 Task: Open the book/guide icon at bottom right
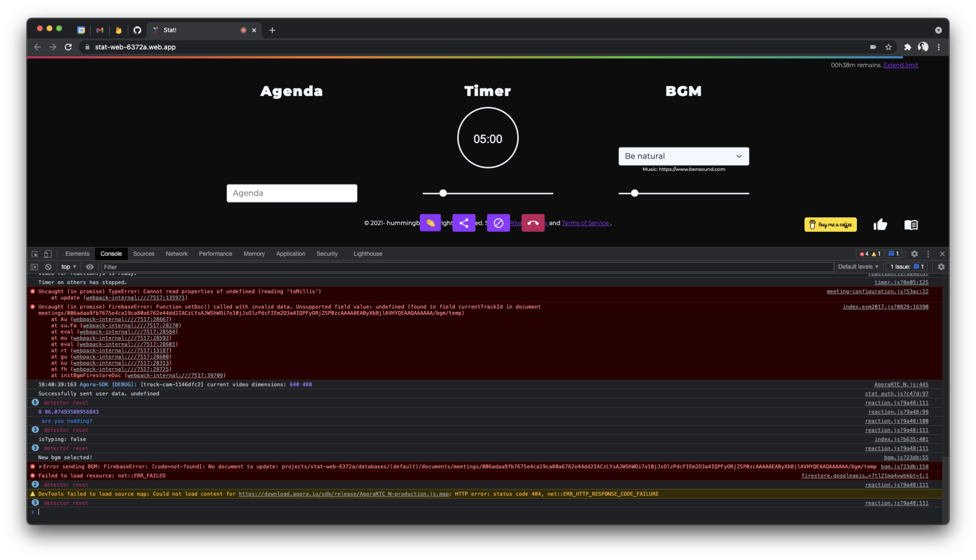tap(911, 224)
